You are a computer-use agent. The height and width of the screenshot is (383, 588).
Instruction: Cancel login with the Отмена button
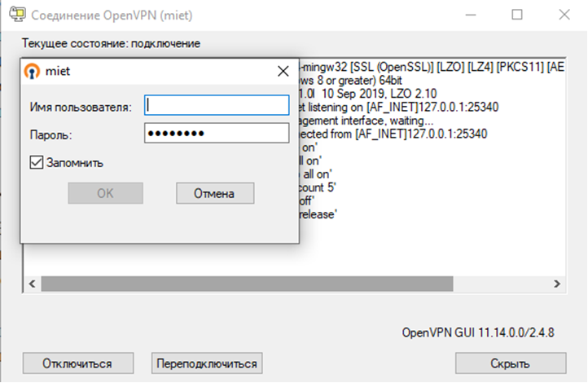point(215,193)
